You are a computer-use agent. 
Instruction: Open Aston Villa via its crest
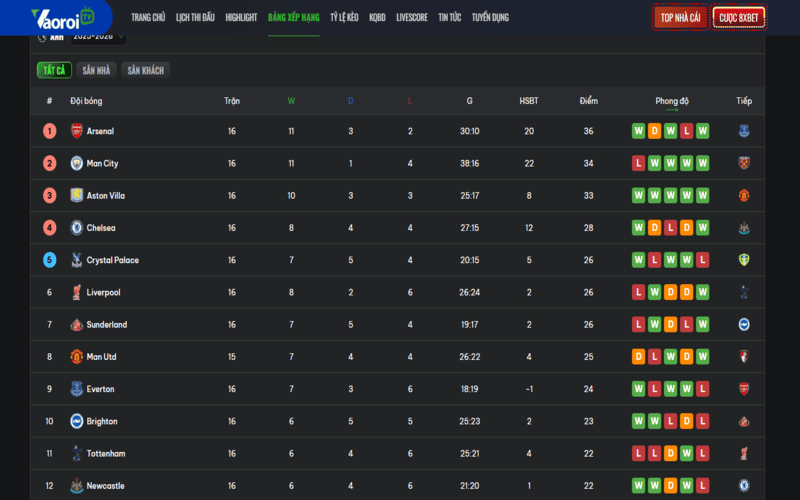(x=77, y=196)
